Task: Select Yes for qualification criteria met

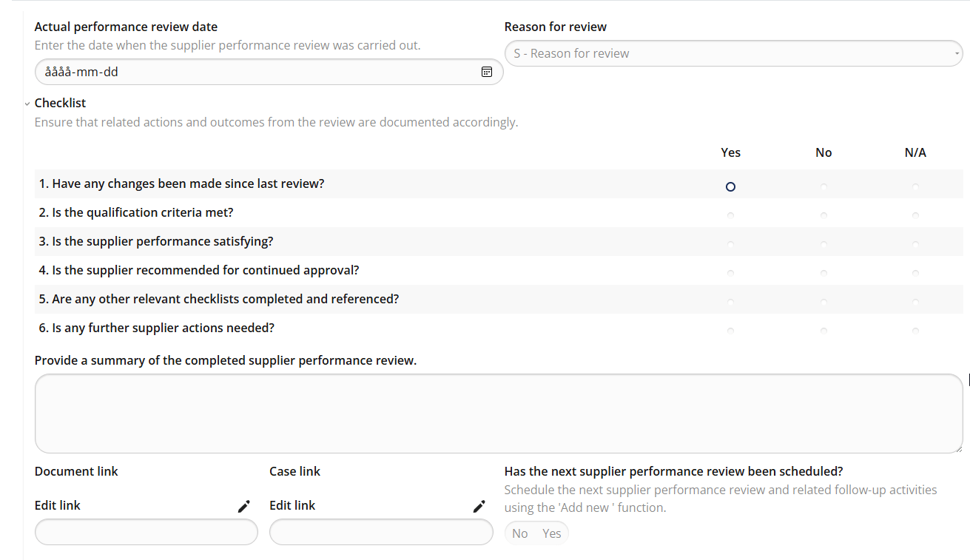Action: 730,215
